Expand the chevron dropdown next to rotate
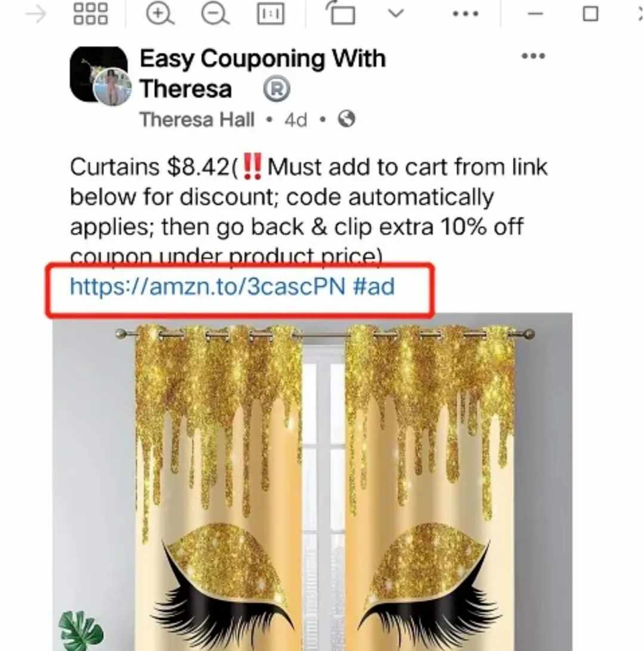 pos(395,14)
